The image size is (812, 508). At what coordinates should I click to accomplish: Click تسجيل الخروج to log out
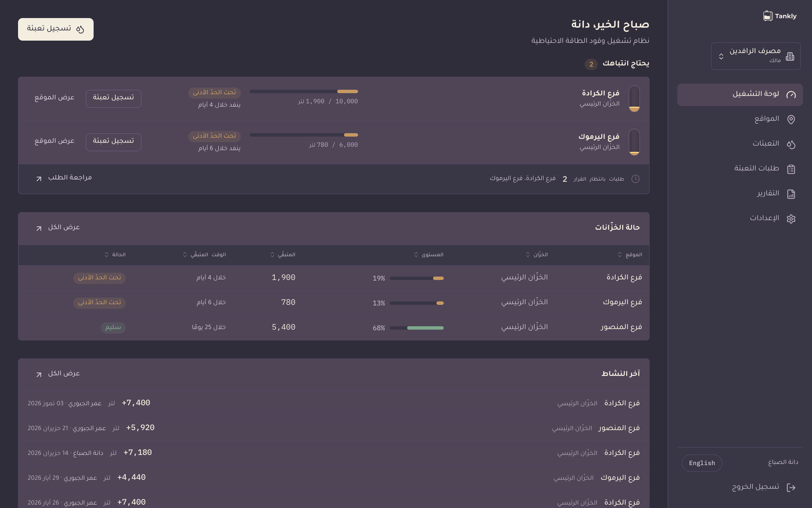pos(740,487)
